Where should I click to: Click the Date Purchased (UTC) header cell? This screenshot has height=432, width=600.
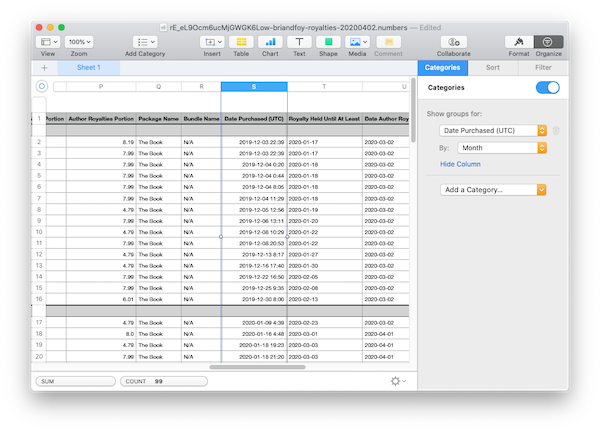point(254,119)
